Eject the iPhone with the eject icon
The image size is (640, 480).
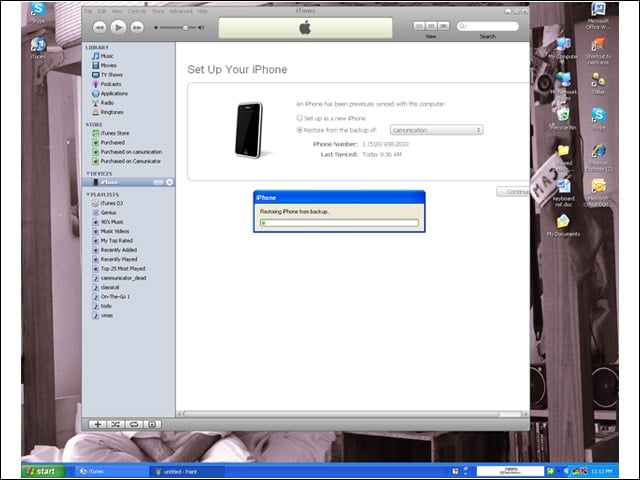point(169,182)
